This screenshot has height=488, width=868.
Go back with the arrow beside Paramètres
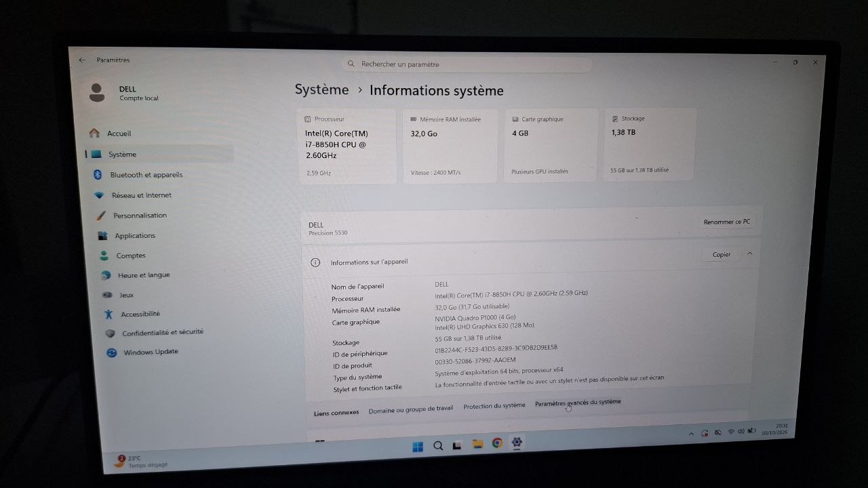pyautogui.click(x=82, y=60)
